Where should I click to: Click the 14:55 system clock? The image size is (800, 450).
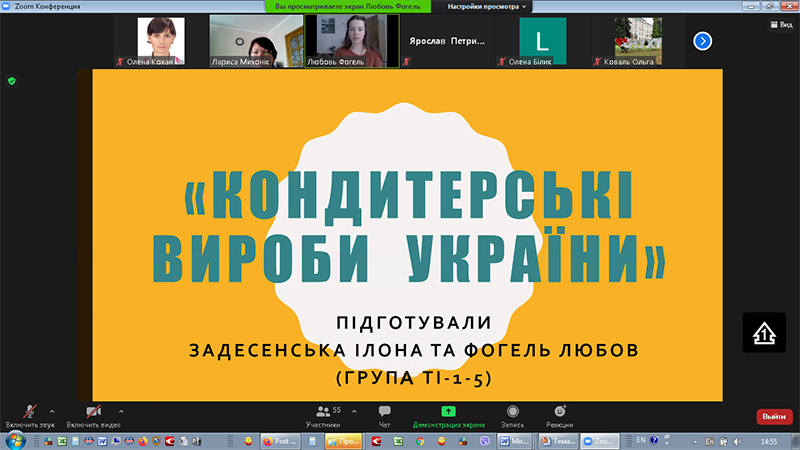[769, 442]
